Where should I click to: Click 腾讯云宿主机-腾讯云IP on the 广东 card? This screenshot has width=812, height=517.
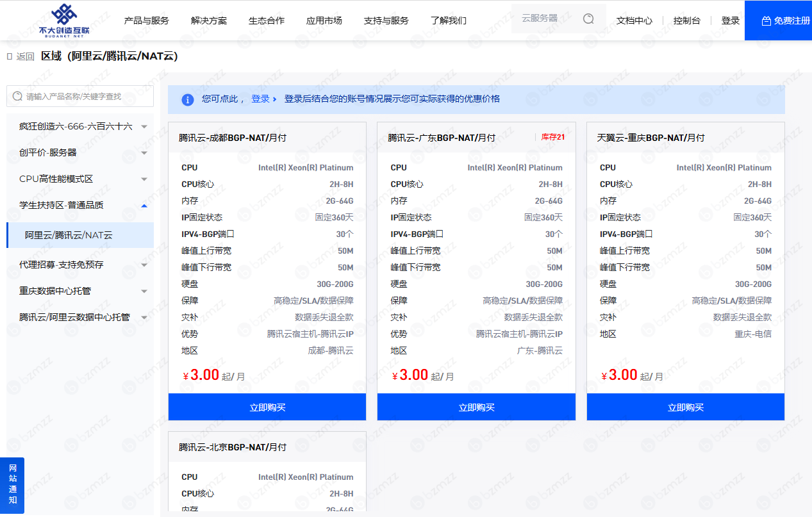pyautogui.click(x=519, y=334)
